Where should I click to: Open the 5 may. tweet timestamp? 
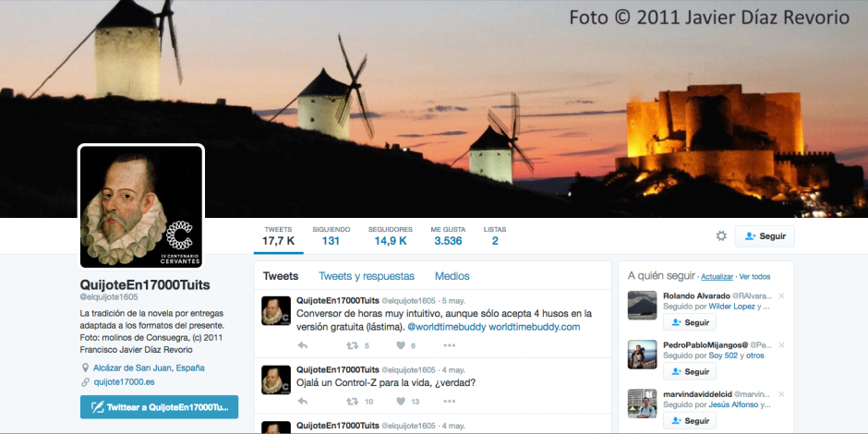click(454, 301)
